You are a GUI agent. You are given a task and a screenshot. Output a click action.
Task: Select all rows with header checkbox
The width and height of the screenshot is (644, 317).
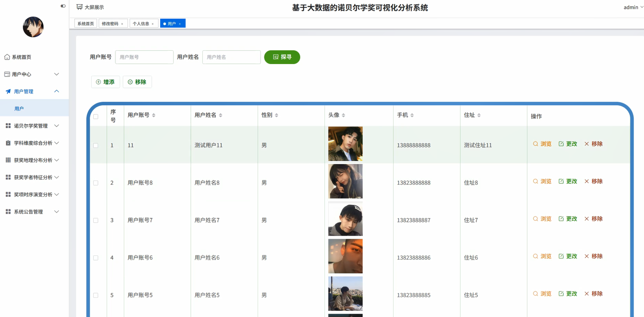(96, 116)
